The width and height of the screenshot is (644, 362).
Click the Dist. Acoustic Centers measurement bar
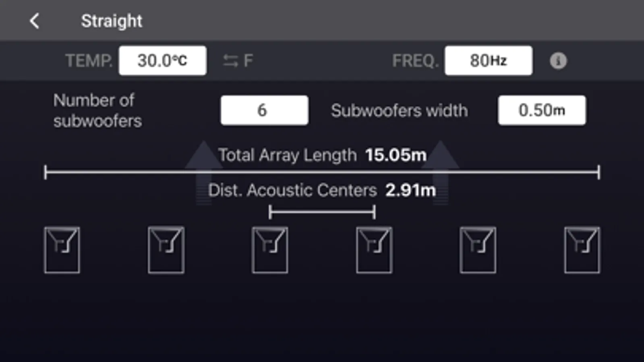[322, 210]
